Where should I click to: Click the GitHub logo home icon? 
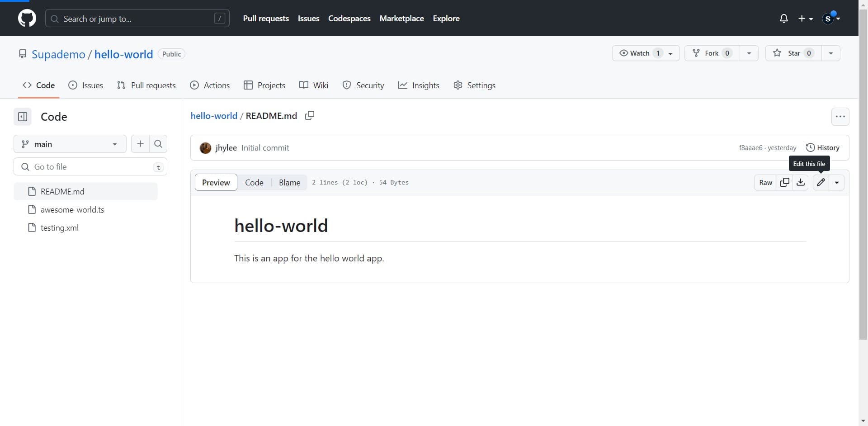(27, 19)
